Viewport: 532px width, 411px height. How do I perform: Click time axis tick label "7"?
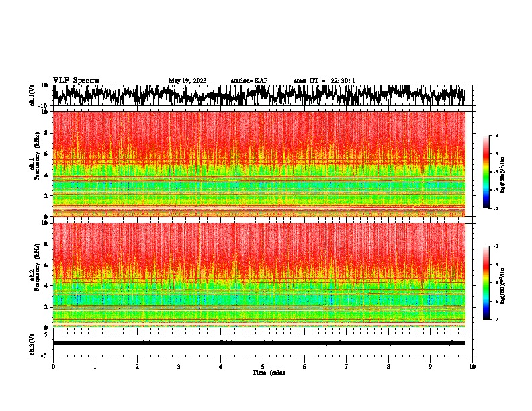click(x=346, y=367)
